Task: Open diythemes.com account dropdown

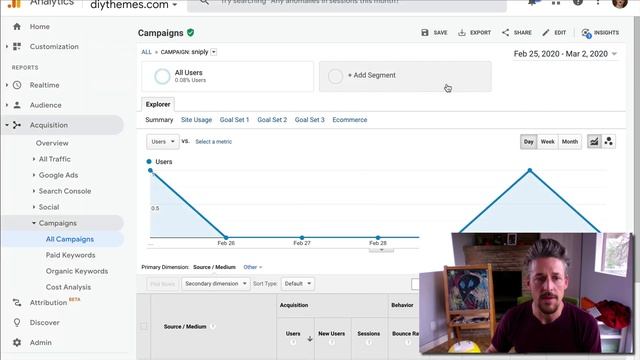Action: [133, 5]
